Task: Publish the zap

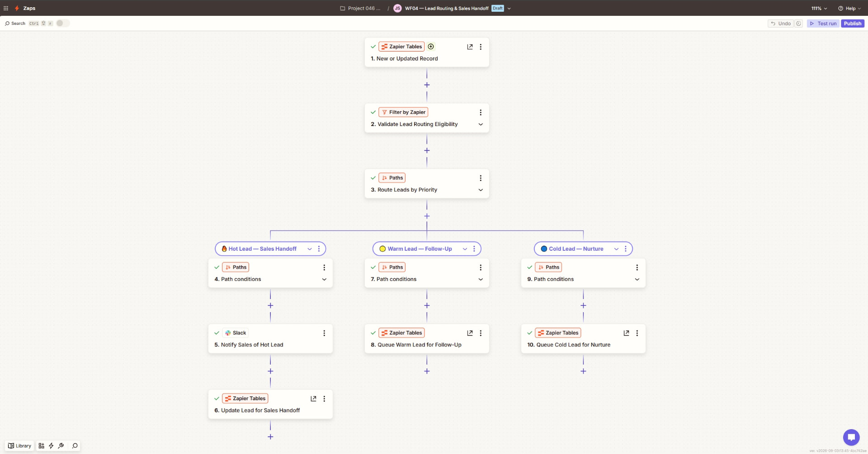Action: [853, 23]
